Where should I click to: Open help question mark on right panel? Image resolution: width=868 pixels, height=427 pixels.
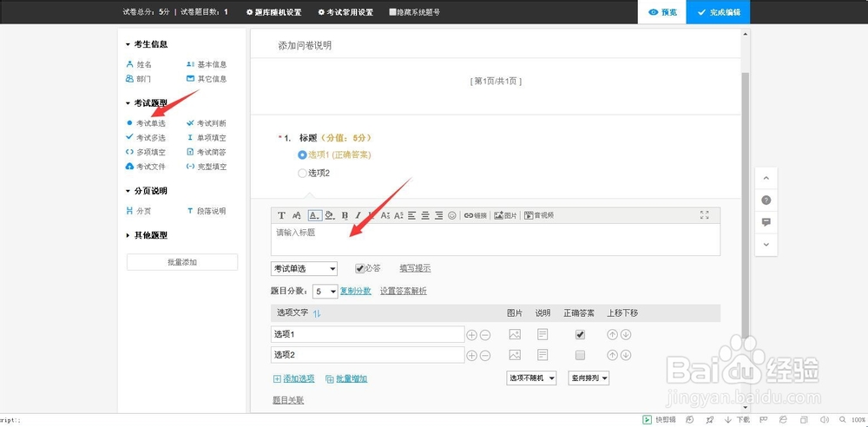click(x=766, y=200)
